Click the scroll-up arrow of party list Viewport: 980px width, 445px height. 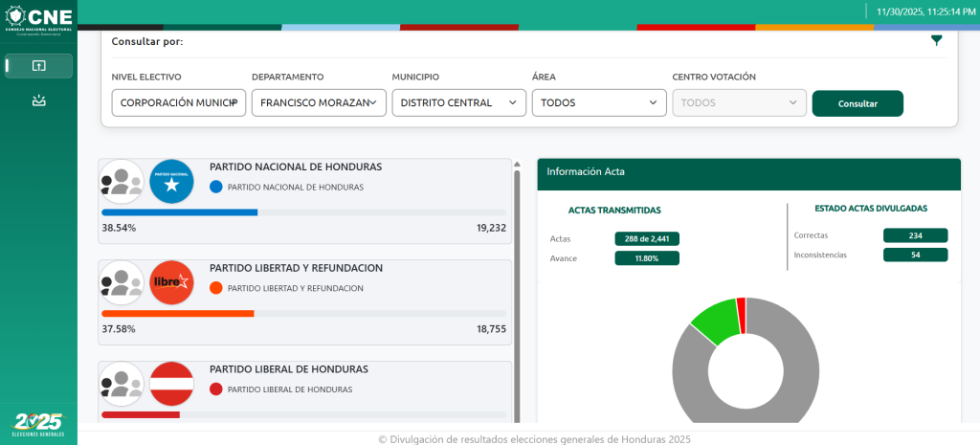517,165
